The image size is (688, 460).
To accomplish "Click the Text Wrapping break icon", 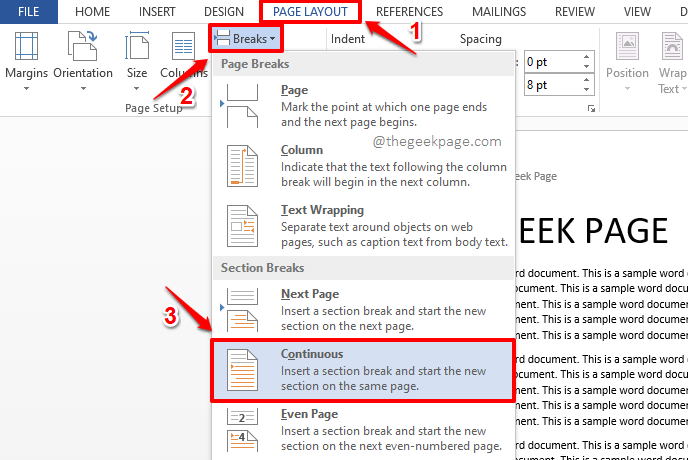I will coord(242,226).
